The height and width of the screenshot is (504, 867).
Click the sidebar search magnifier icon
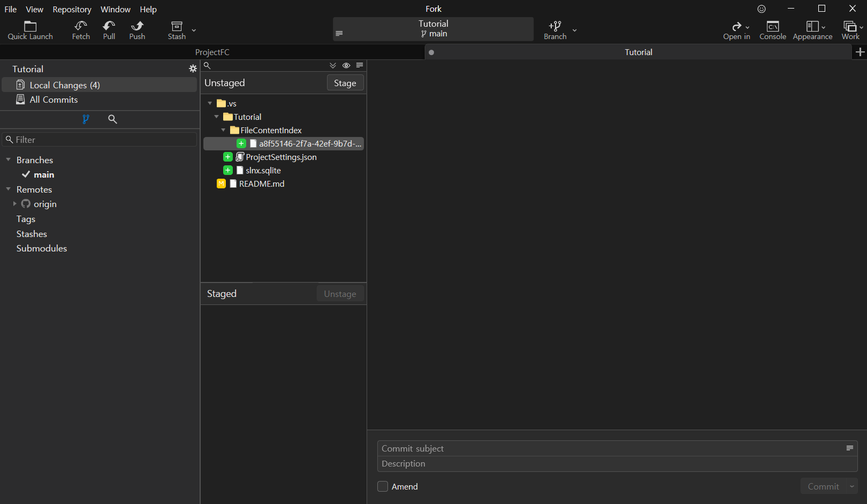[112, 119]
